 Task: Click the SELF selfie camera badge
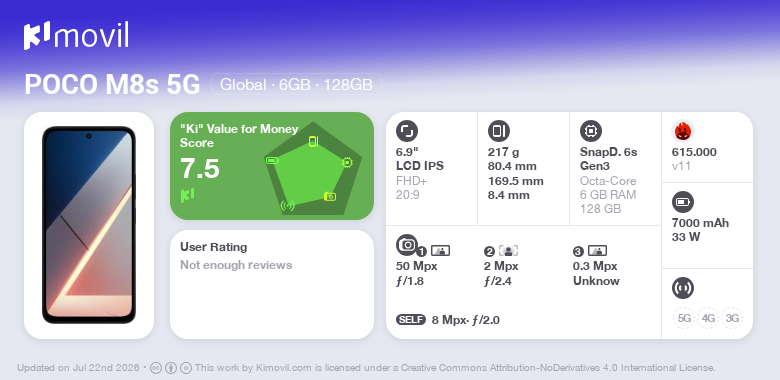(411, 320)
